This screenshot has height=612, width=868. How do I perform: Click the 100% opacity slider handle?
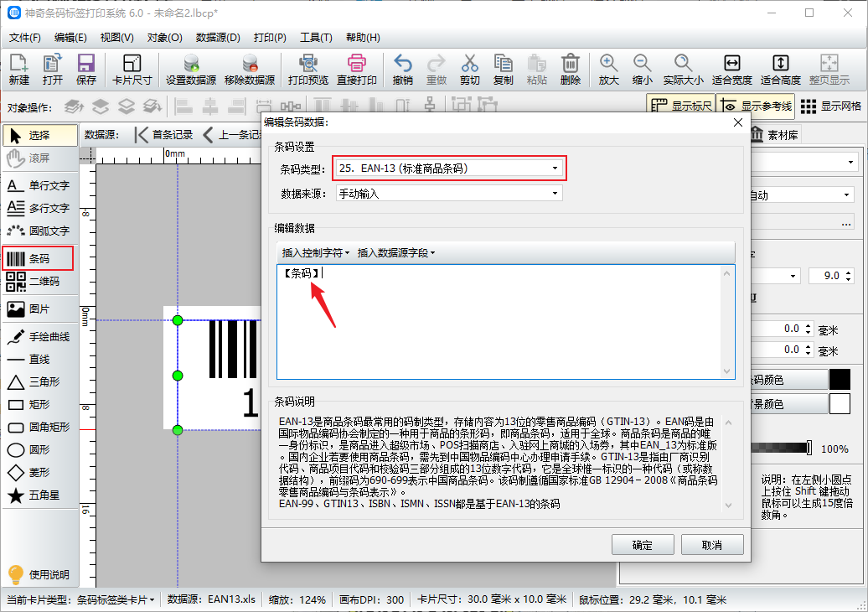pyautogui.click(x=809, y=448)
